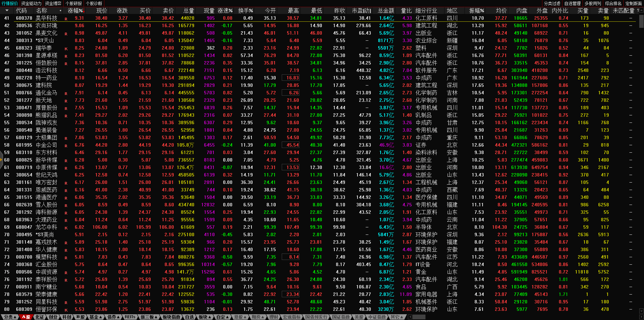Screen dimensions: 644x320
Task: Click the scroll down arrow at bottom right
Action: (x=641, y=311)
